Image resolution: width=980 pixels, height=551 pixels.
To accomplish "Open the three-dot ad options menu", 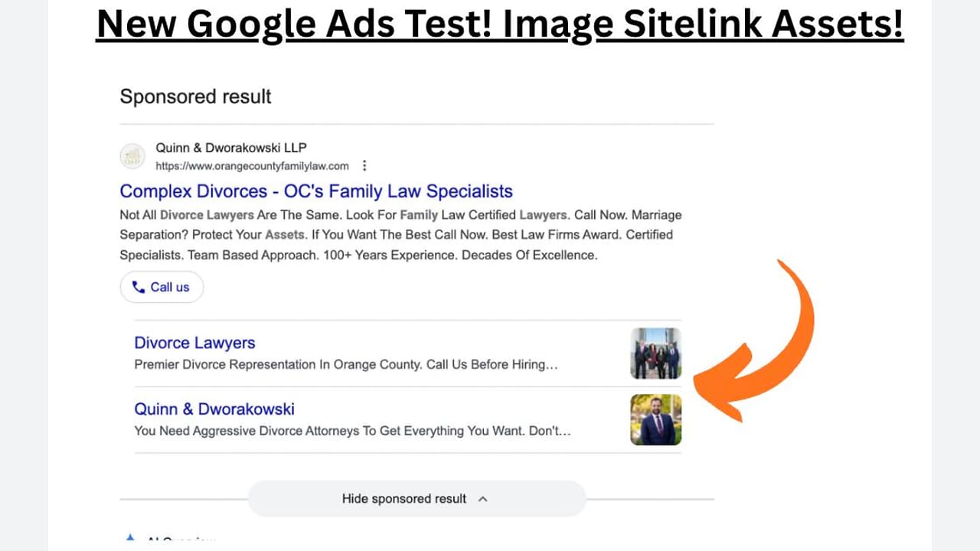I will pos(364,166).
